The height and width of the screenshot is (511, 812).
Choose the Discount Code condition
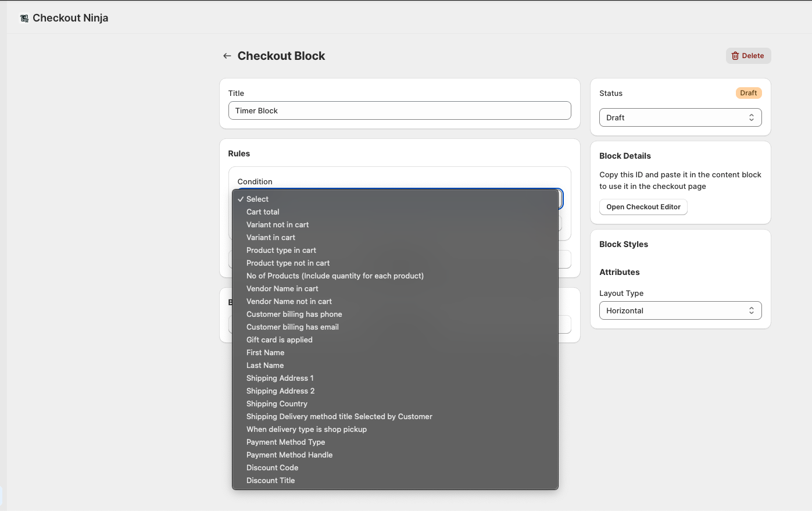[x=272, y=467]
